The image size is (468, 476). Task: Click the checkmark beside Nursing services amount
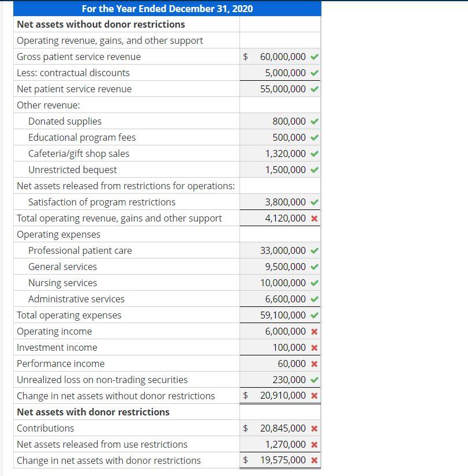[315, 283]
